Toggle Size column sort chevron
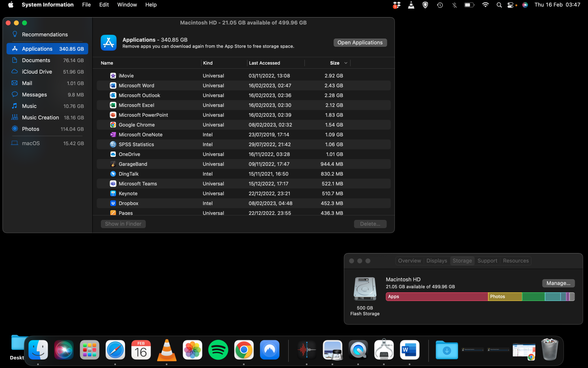The width and height of the screenshot is (588, 368). (x=346, y=63)
